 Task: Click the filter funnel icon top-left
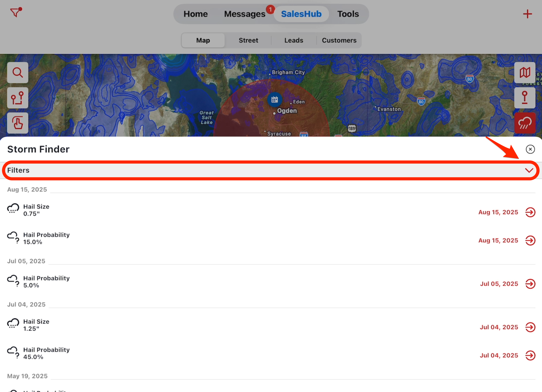[x=16, y=12]
